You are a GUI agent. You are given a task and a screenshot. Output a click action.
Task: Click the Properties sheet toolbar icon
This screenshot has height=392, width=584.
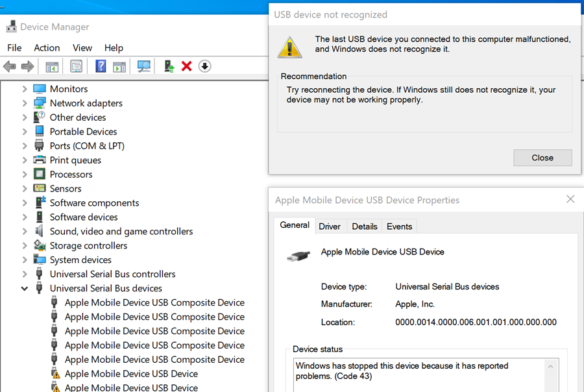point(76,67)
